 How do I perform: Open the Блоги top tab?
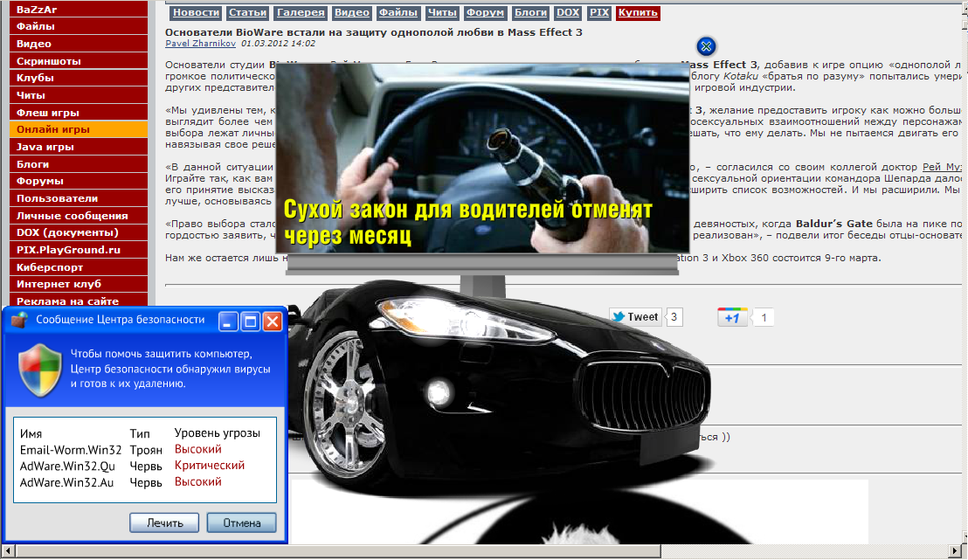pos(531,12)
